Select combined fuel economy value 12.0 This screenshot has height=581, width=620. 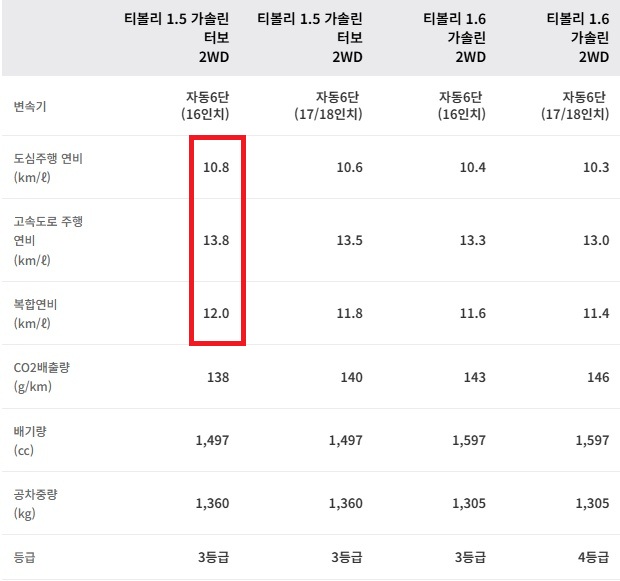coord(216,314)
